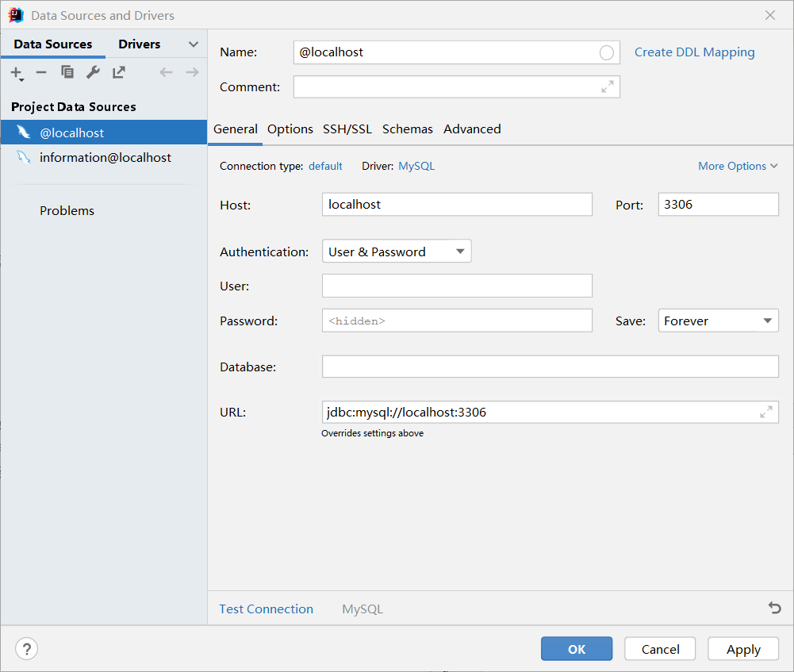Select @localhost data source in list
Image resolution: width=794 pixels, height=672 pixels.
click(x=104, y=132)
